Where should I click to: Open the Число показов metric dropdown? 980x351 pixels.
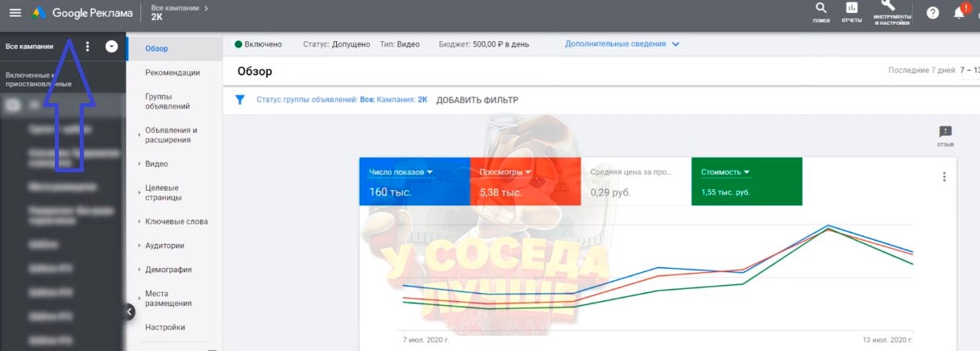(x=401, y=171)
